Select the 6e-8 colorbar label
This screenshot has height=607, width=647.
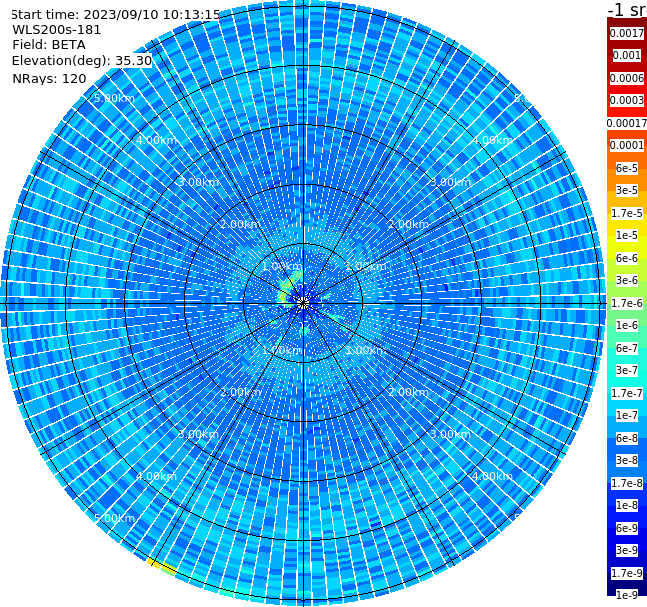tap(627, 438)
